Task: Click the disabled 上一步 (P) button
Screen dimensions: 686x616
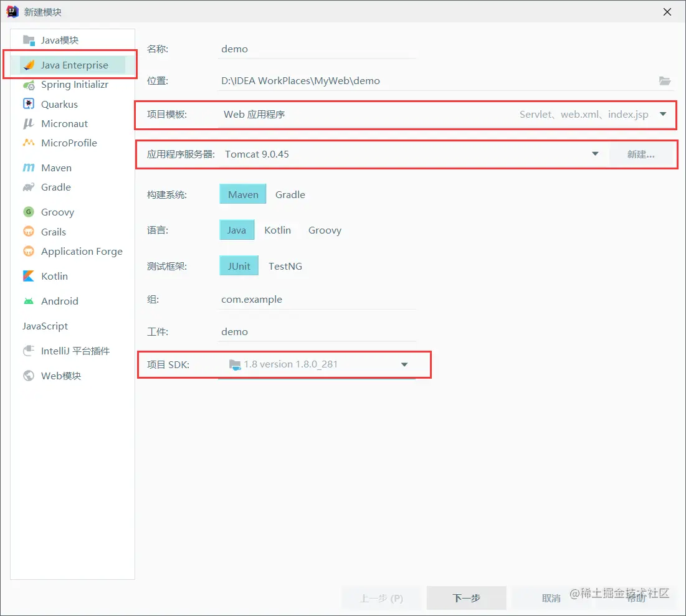Action: click(x=381, y=598)
